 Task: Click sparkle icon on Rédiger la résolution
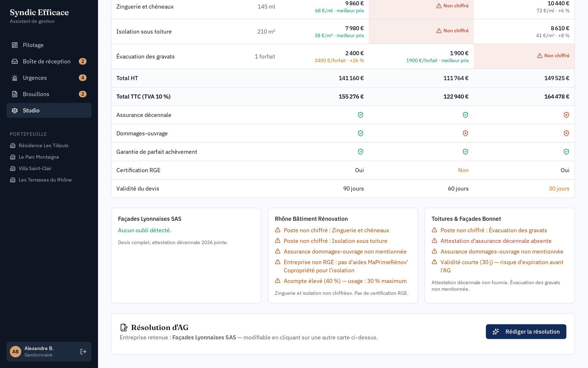click(x=496, y=331)
